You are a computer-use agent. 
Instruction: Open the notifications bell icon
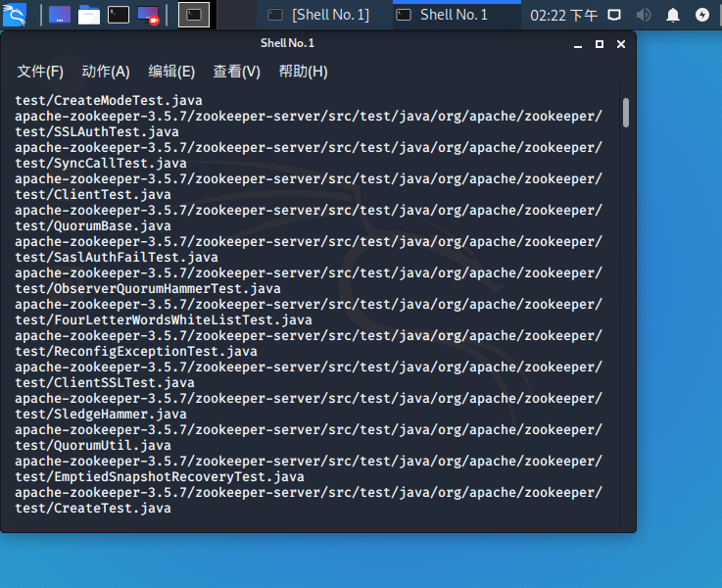coord(673,16)
